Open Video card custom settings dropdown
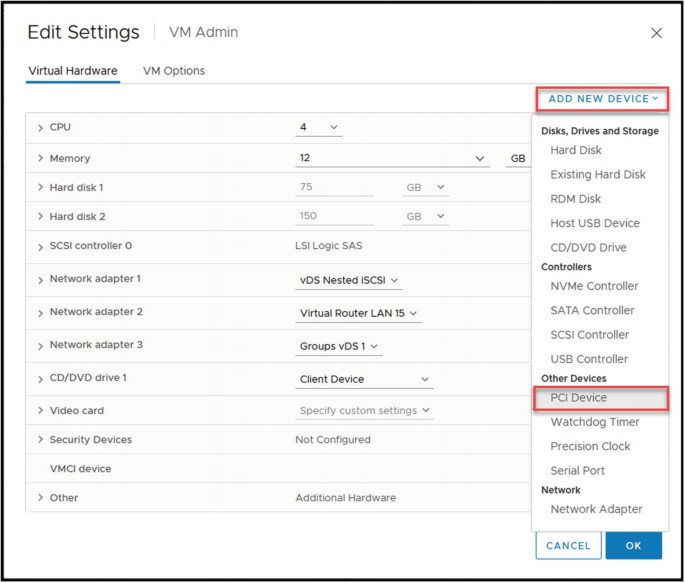685x583 pixels. point(365,411)
